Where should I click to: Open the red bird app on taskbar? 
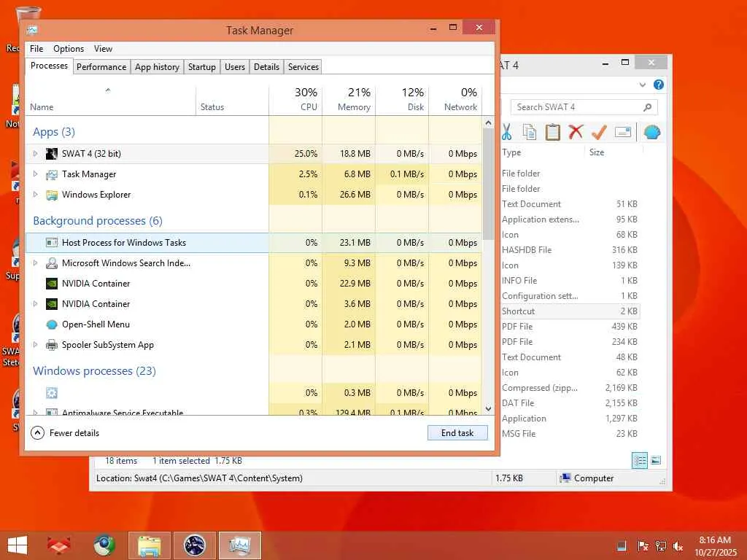click(59, 545)
